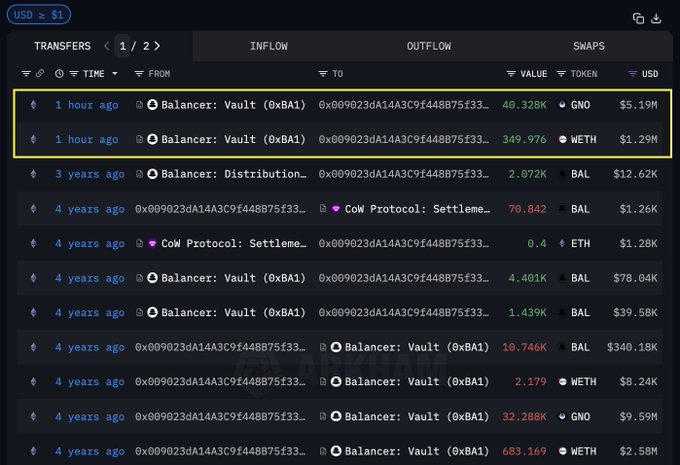The width and height of the screenshot is (680, 465).
Task: Switch to the OUTFLOW tab
Action: [x=428, y=46]
